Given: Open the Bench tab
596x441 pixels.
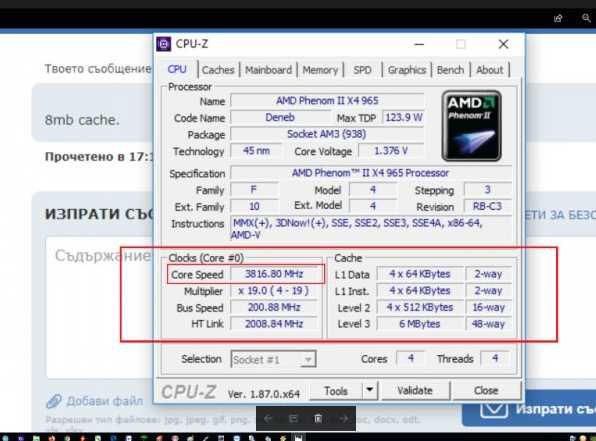Looking at the screenshot, I should click(x=450, y=70).
